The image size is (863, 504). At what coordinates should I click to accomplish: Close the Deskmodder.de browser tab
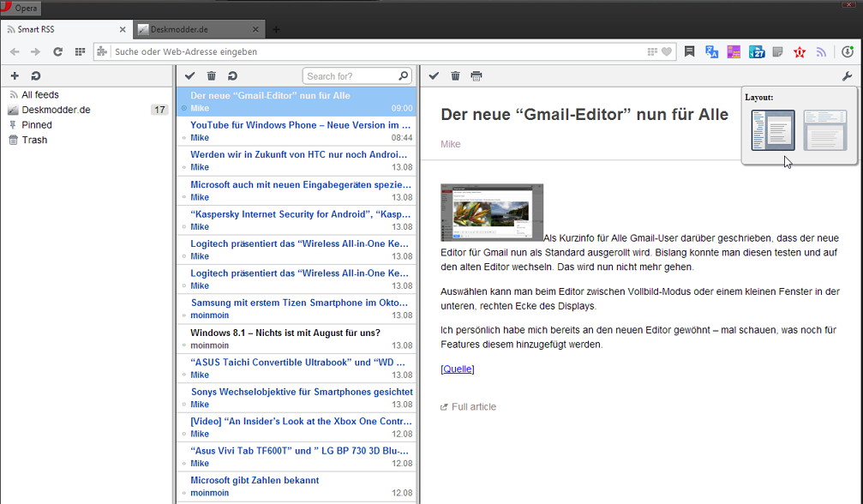255,30
